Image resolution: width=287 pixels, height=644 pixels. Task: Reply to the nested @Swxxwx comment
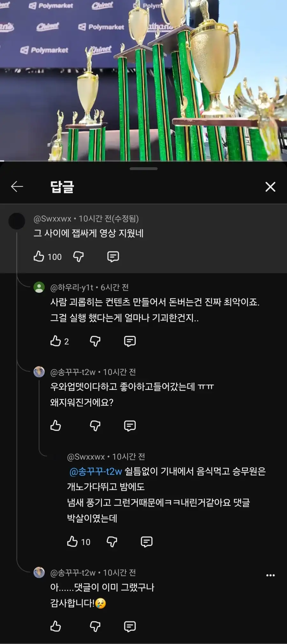click(x=146, y=542)
